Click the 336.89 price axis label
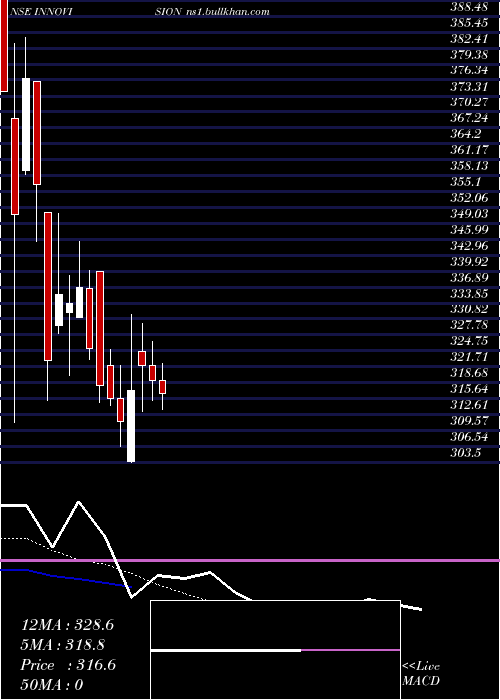The image size is (500, 700). 469,278
